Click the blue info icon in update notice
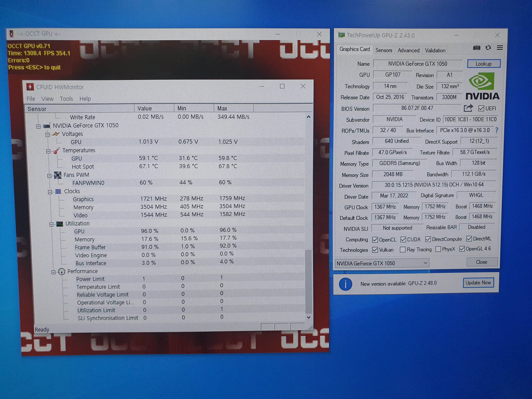 [x=345, y=284]
